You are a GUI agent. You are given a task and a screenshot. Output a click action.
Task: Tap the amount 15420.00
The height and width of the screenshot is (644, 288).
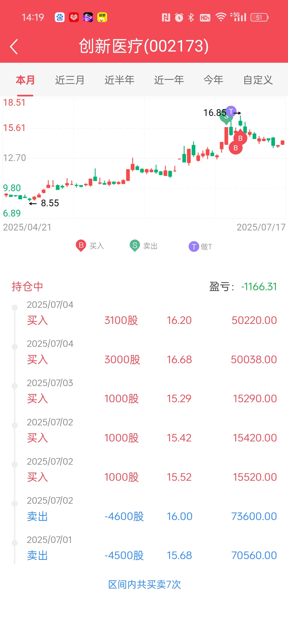255,438
